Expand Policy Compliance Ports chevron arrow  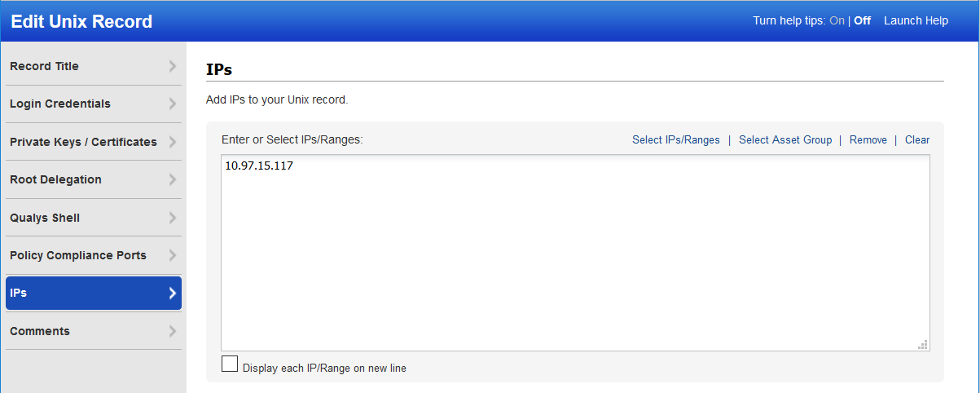pos(172,255)
